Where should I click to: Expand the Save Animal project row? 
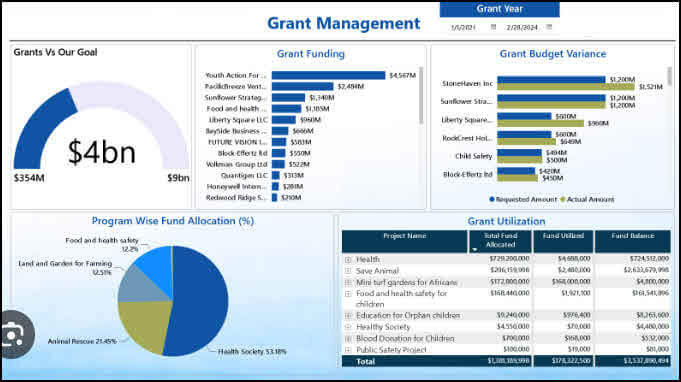[348, 271]
